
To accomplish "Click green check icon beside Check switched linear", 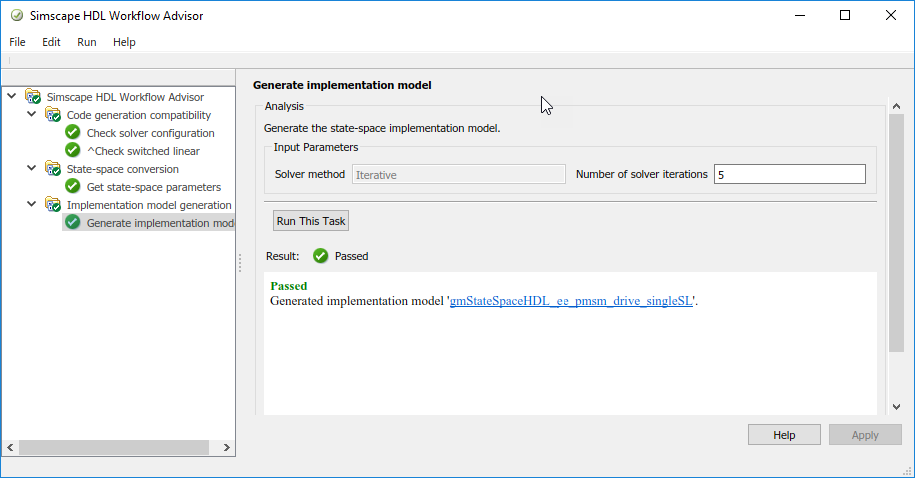I will pos(72,151).
